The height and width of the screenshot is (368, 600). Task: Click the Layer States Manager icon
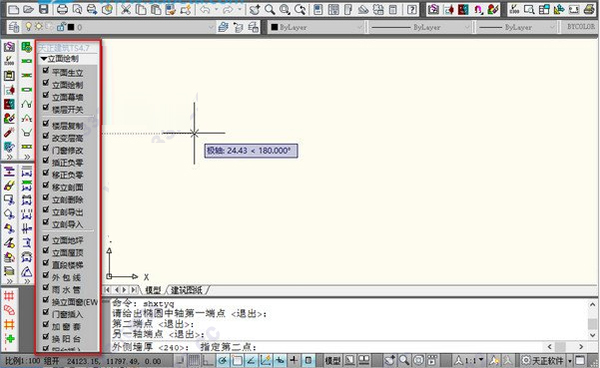pos(253,27)
